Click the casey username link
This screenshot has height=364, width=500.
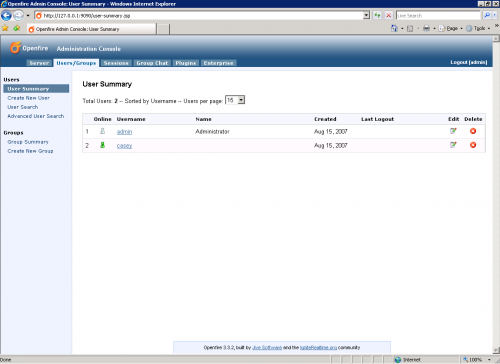click(x=124, y=146)
